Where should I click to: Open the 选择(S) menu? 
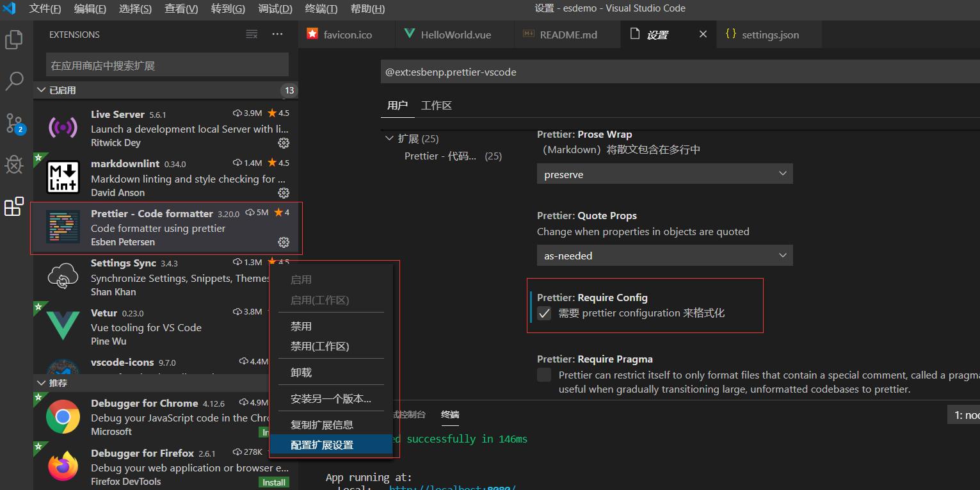(135, 9)
